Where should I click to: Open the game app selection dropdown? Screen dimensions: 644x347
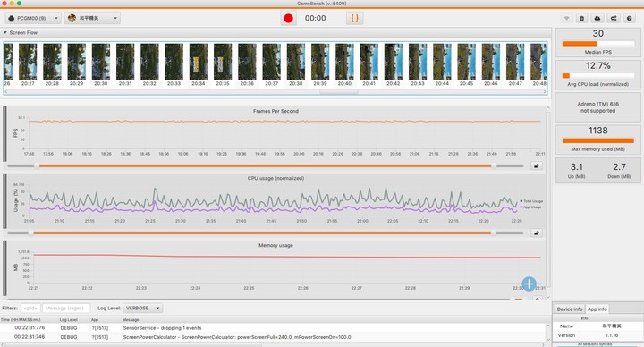92,19
